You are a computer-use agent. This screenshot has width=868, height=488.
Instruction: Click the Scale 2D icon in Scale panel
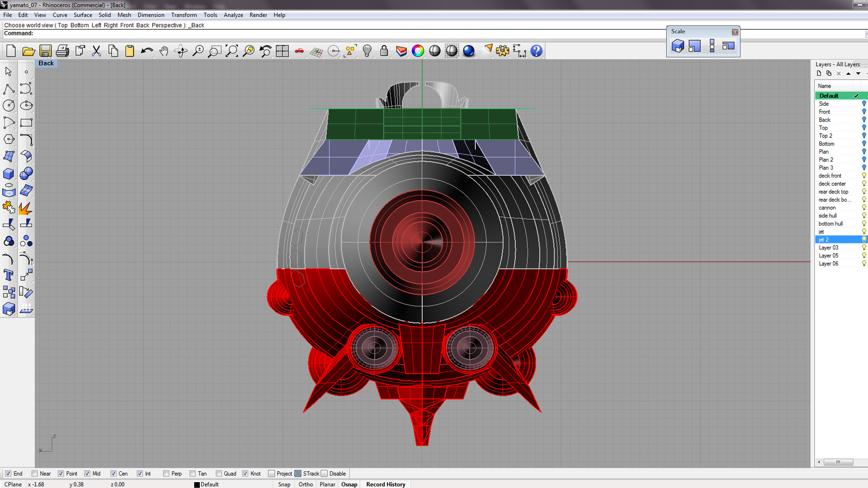point(695,46)
